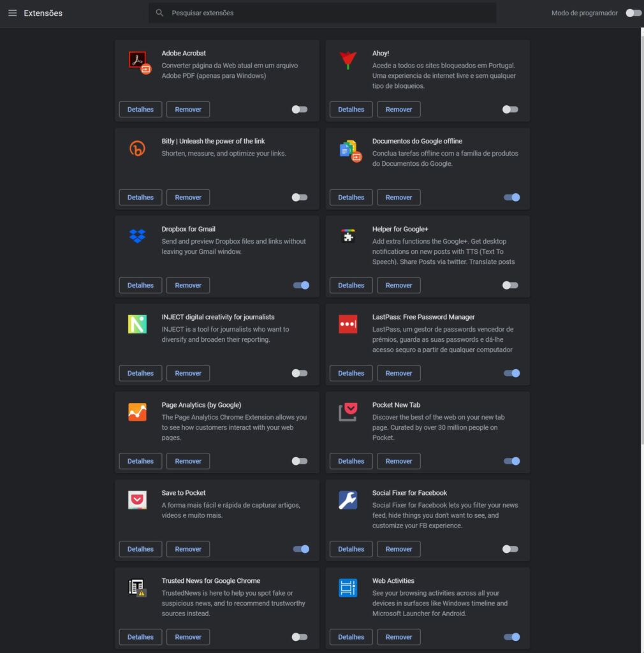The height and width of the screenshot is (653, 644).
Task: Click the Ahoy! red extension icon
Action: coord(348,61)
